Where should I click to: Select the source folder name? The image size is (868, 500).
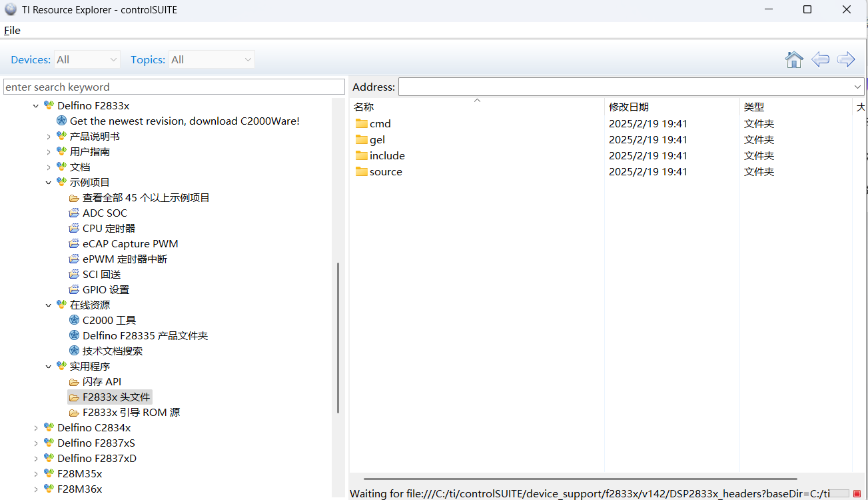click(386, 171)
